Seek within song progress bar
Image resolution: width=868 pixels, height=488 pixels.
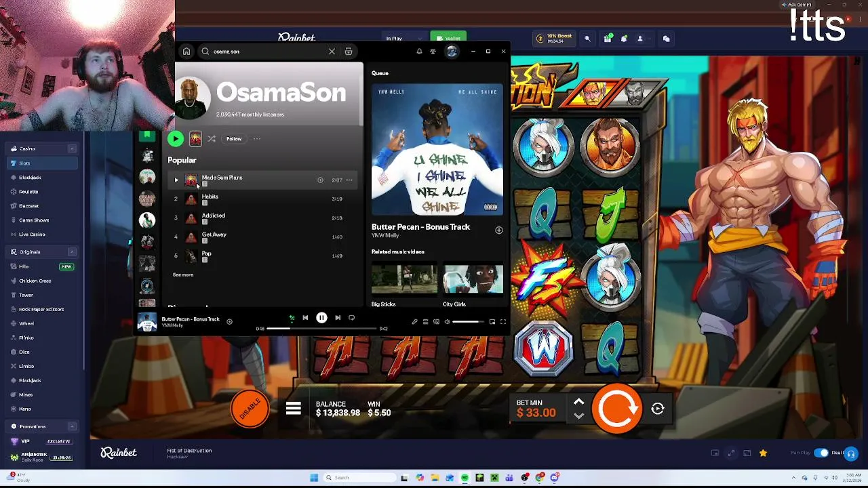[321, 329]
